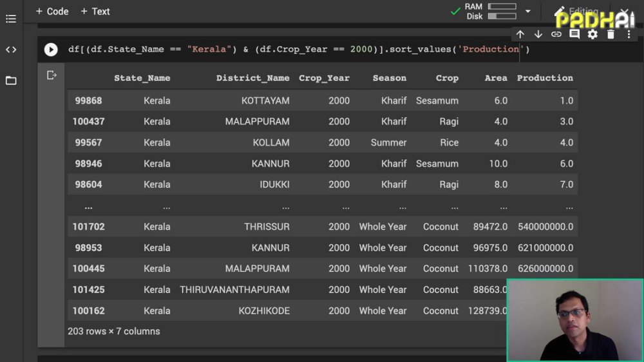The width and height of the screenshot is (644, 362).
Task: Click row index 98946
Action: click(88, 164)
